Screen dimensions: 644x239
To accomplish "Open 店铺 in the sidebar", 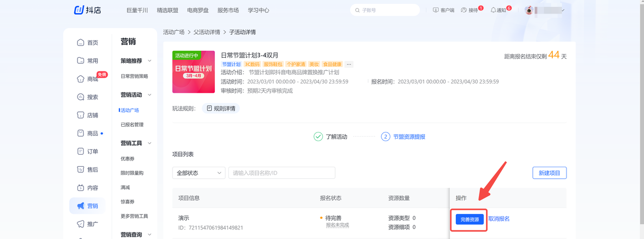I will point(88,115).
